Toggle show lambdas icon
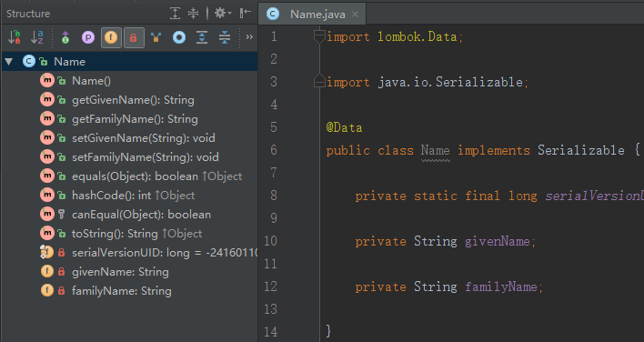The height and width of the screenshot is (342, 644). pos(156,37)
